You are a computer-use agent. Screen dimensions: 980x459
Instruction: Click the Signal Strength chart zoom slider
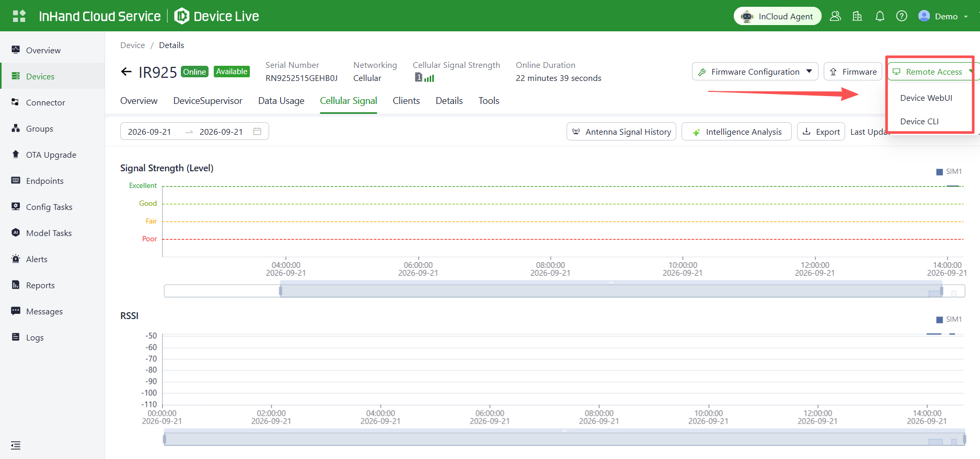[564, 290]
